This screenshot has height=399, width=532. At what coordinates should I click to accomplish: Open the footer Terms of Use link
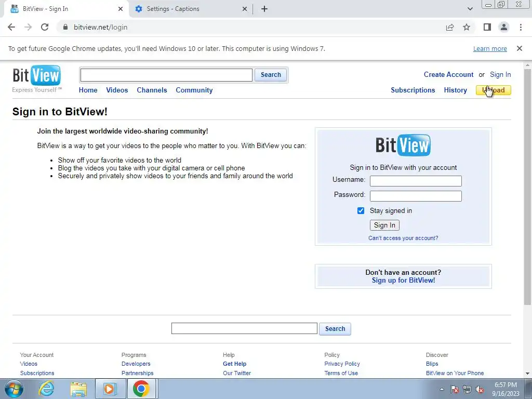point(341,373)
